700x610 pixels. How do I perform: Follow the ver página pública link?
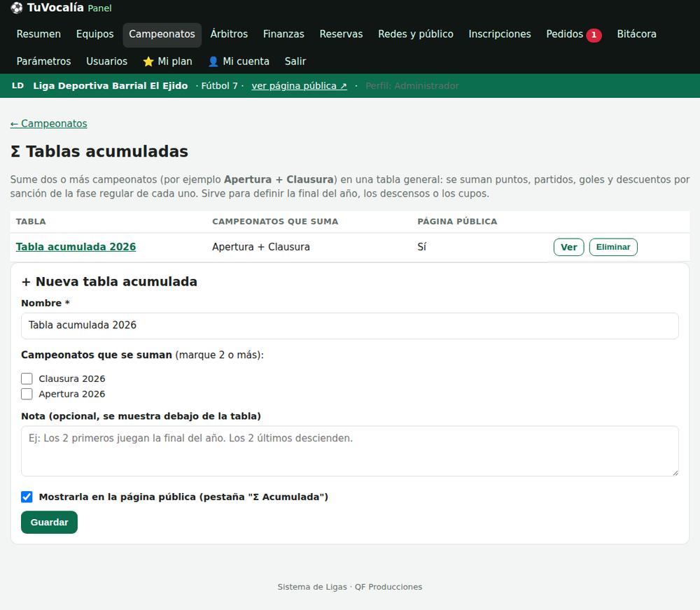coord(299,85)
